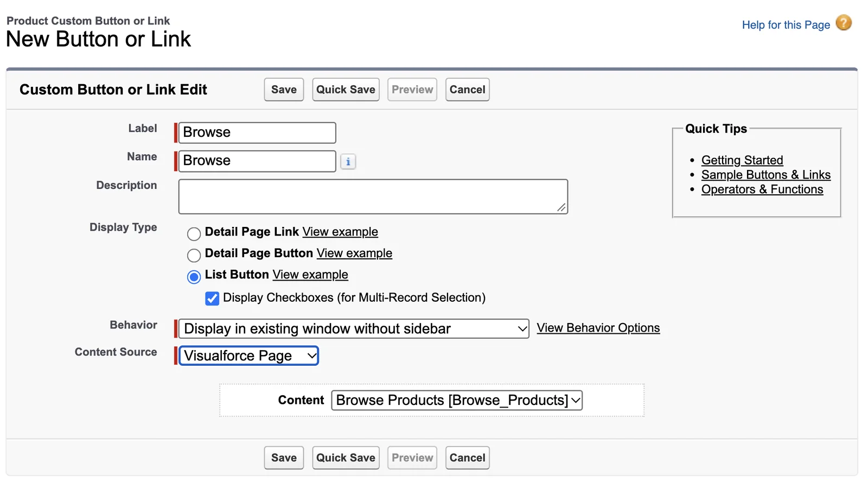Toggle Display Checkboxes for Multi-Record Selection
The width and height of the screenshot is (868, 495).
coord(212,299)
